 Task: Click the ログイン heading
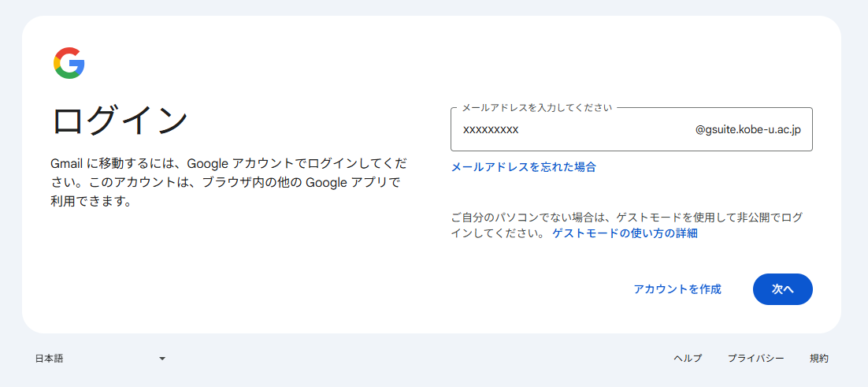(120, 121)
